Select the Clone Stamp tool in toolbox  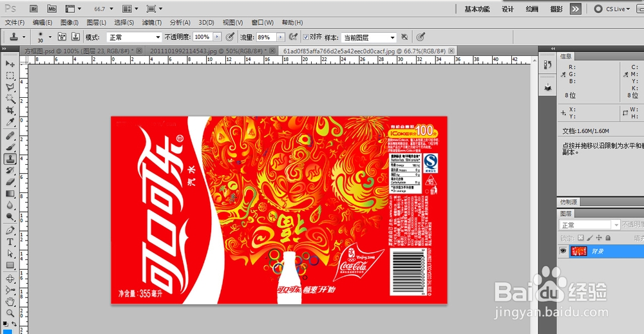tap(10, 159)
